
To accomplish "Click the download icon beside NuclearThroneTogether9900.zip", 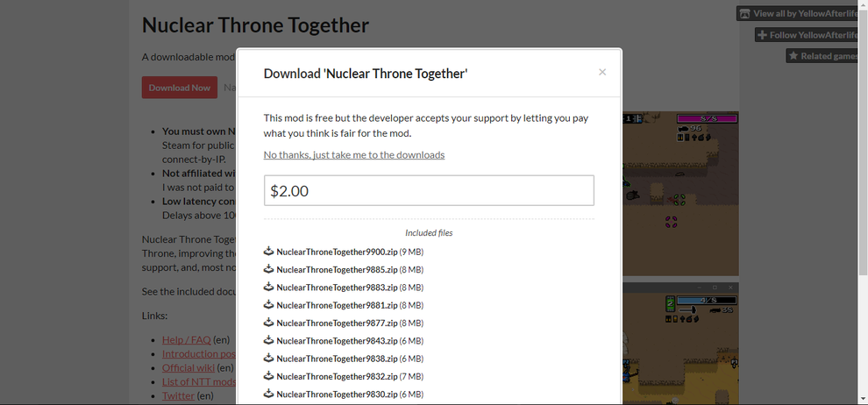I will (268, 252).
